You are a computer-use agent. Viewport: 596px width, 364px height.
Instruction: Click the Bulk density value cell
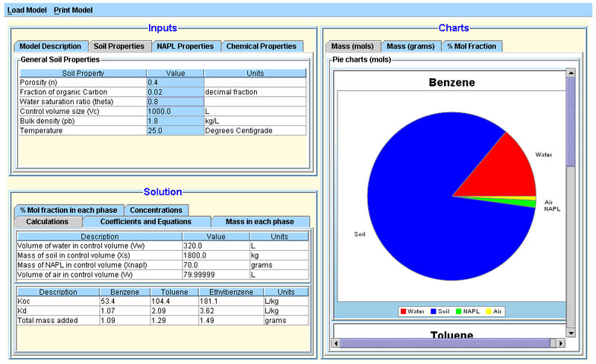click(x=175, y=121)
